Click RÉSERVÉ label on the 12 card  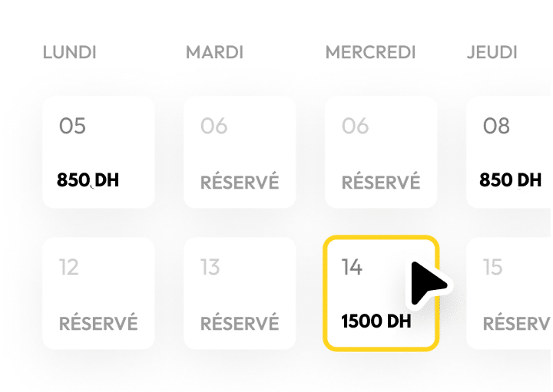[x=98, y=323]
